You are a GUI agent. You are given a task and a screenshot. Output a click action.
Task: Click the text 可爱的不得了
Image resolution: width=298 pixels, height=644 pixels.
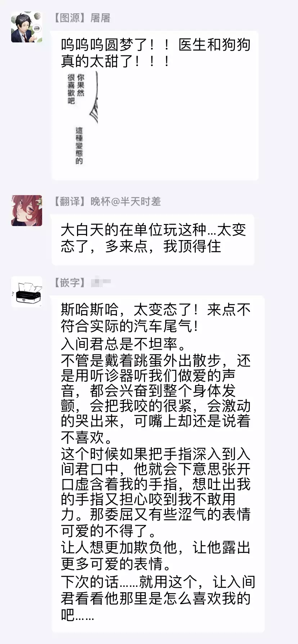[x=109, y=530]
